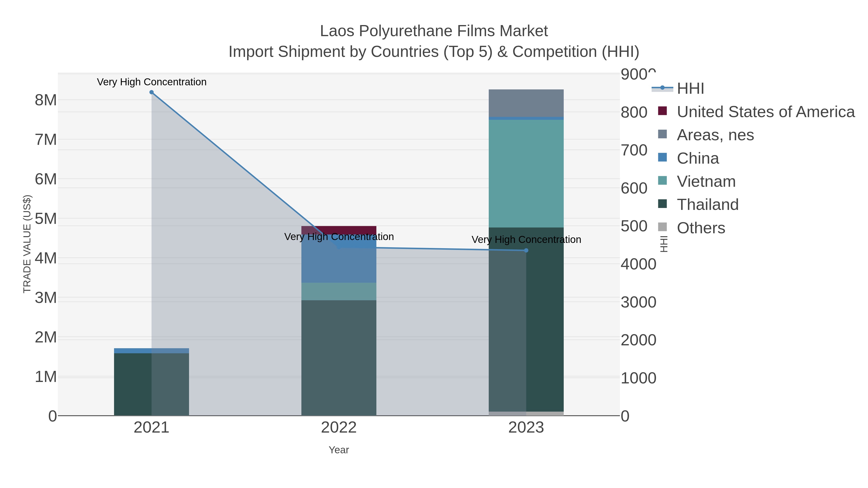
Task: Toggle the Thailand legend entry
Action: tap(698, 204)
